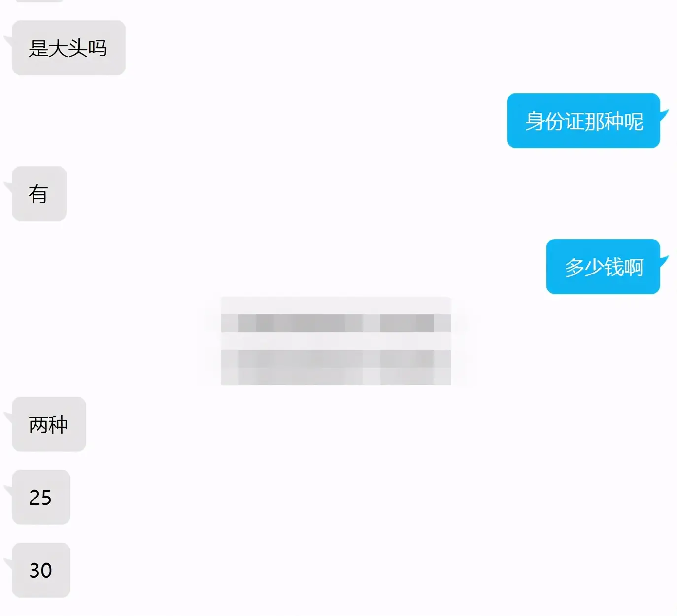Click the lower lighter blurred row of mosaic

pos(336,367)
